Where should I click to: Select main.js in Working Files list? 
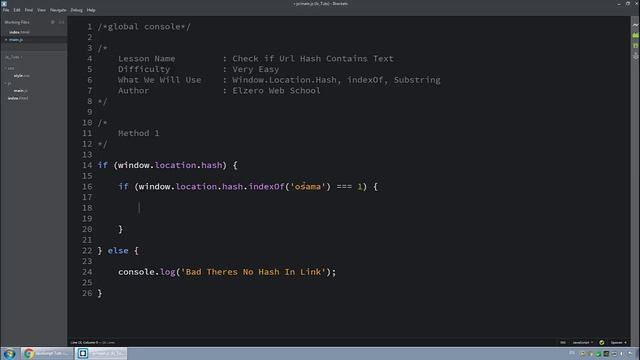16,40
